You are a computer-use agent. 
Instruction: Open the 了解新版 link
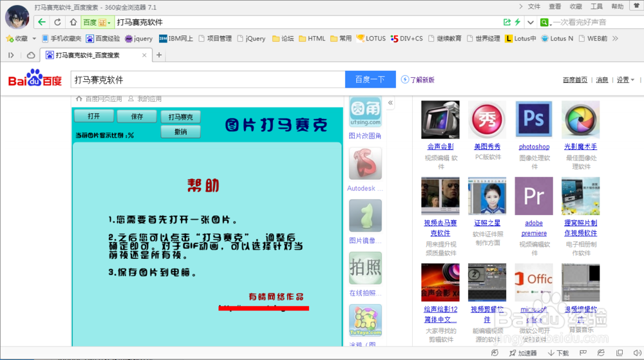418,80
